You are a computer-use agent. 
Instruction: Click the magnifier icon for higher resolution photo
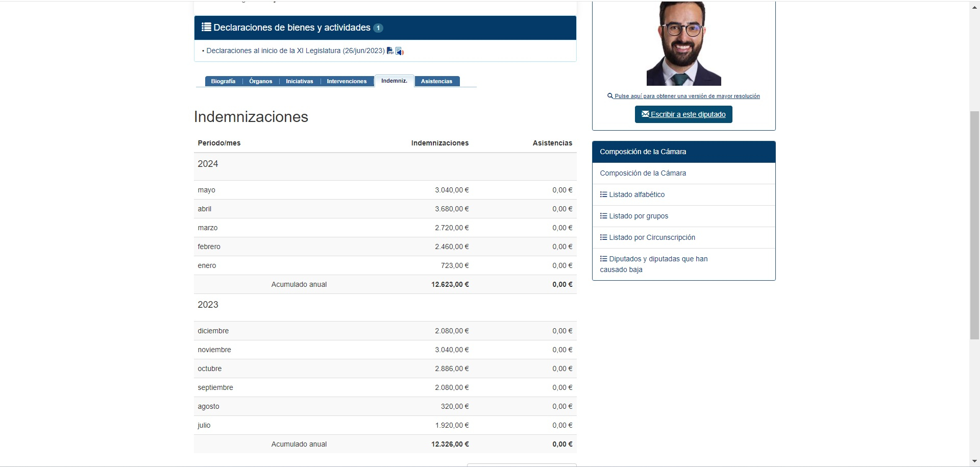(x=610, y=96)
